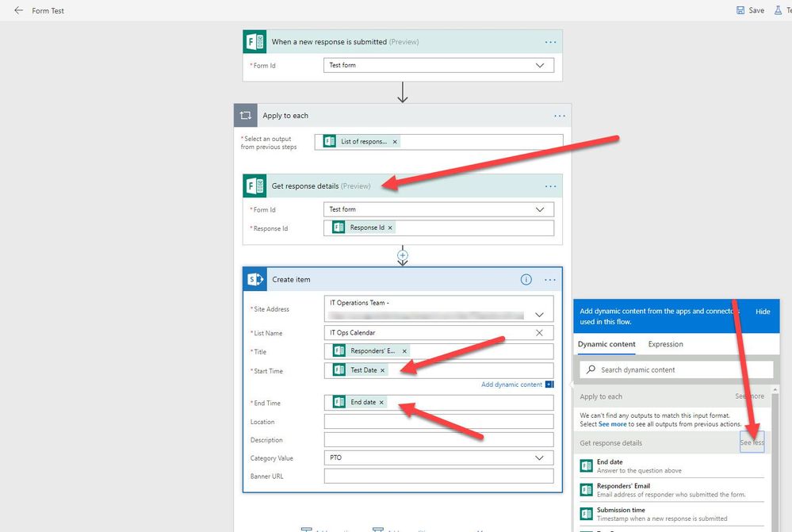The height and width of the screenshot is (532, 792).
Task: Click See less for Get response details
Action: click(x=752, y=442)
